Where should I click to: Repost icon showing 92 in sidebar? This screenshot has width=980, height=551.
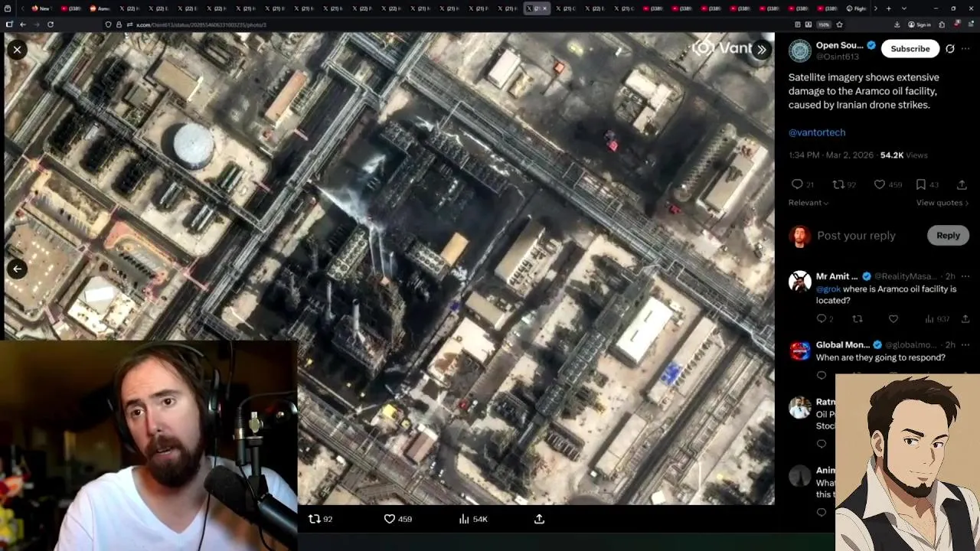[x=844, y=184]
